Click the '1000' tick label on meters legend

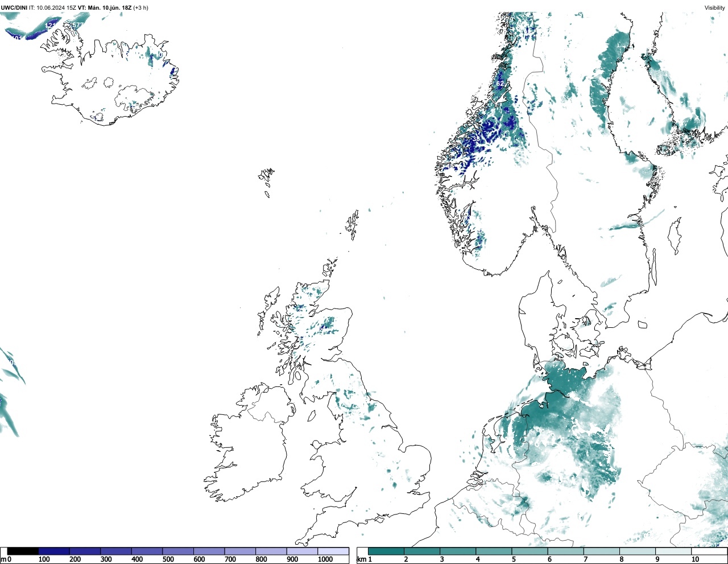pyautogui.click(x=325, y=559)
